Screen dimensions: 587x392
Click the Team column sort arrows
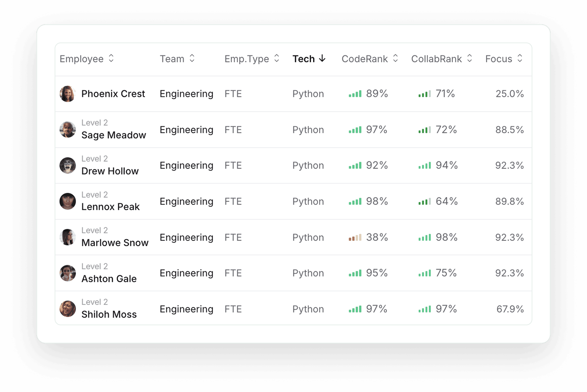click(192, 59)
